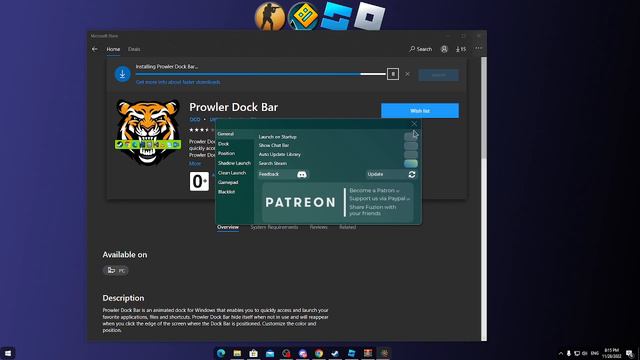This screenshot has width=640, height=360.
Task: Open File Explorer from the taskbar
Action: [237, 353]
